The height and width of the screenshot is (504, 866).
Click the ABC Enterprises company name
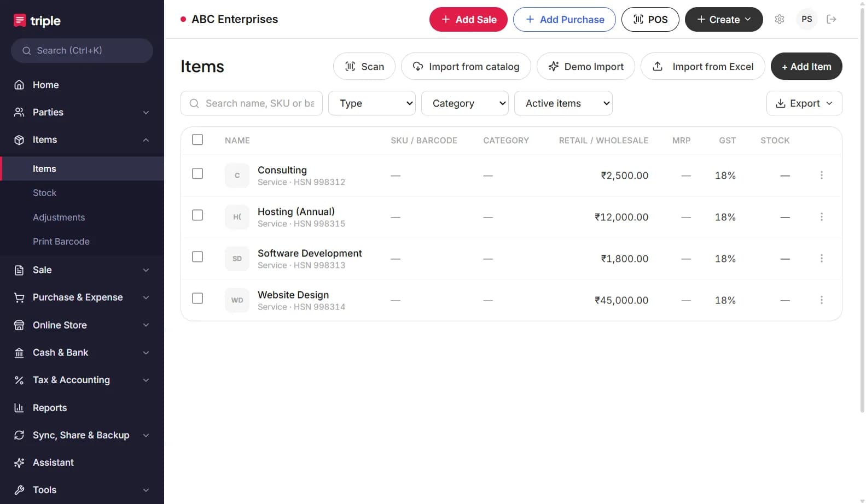235,19
